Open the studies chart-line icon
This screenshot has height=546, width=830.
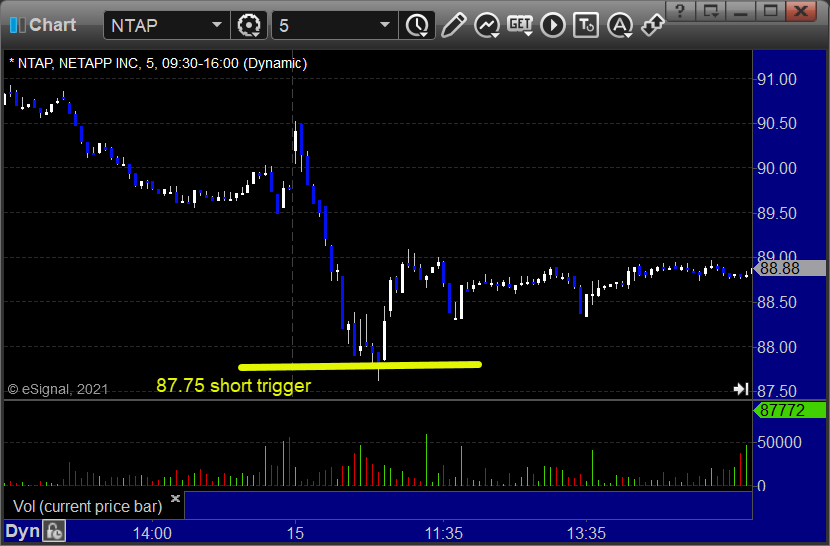[487, 25]
